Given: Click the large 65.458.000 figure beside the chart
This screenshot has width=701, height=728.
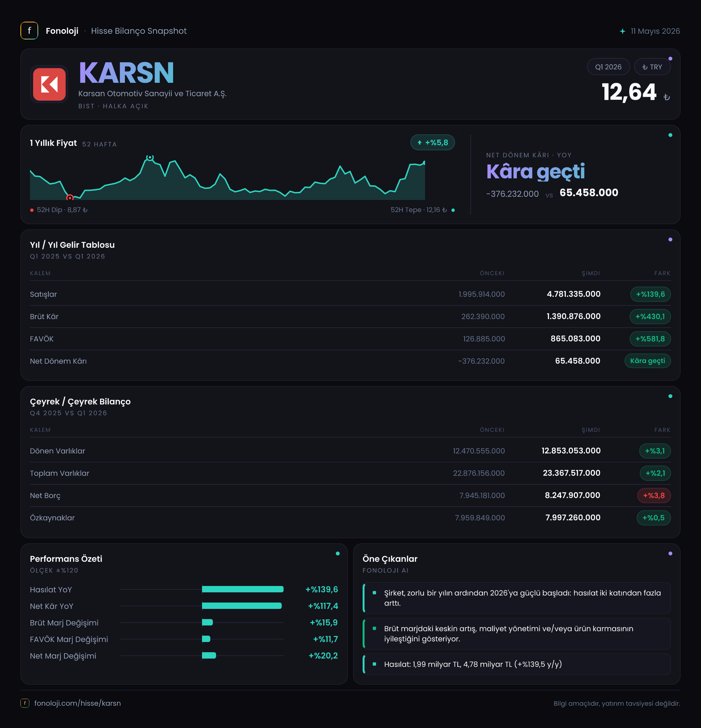Looking at the screenshot, I should tap(589, 193).
